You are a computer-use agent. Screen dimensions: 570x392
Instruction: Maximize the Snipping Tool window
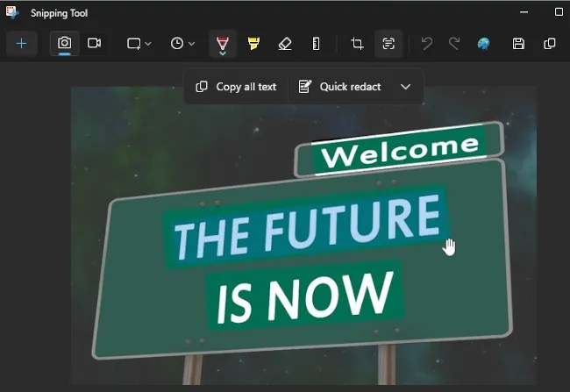(x=559, y=12)
